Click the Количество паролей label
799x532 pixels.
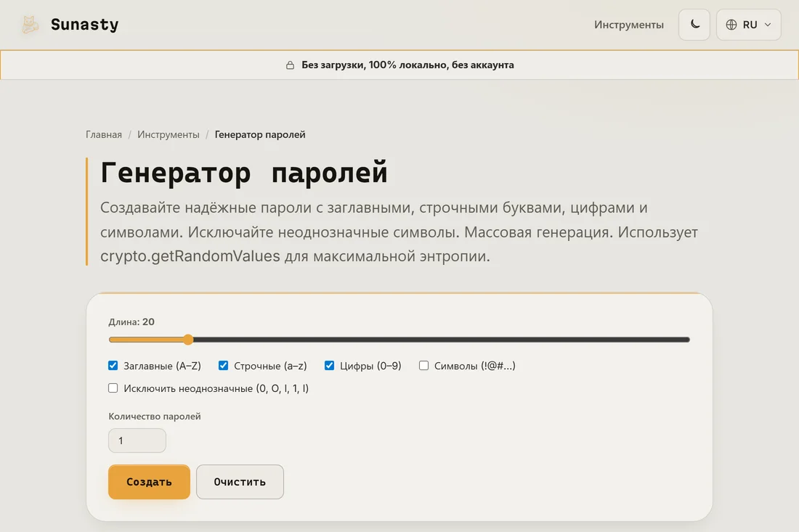tap(155, 417)
